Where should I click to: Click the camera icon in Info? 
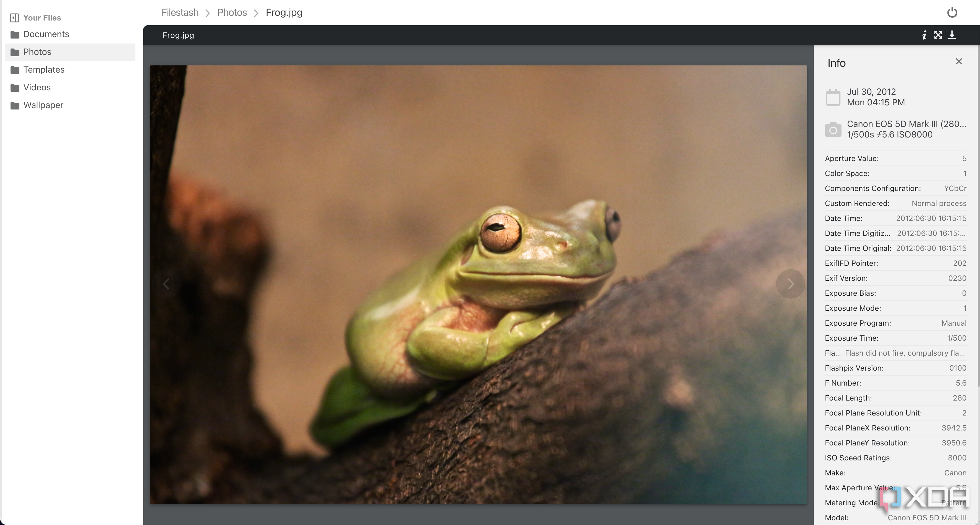833,129
